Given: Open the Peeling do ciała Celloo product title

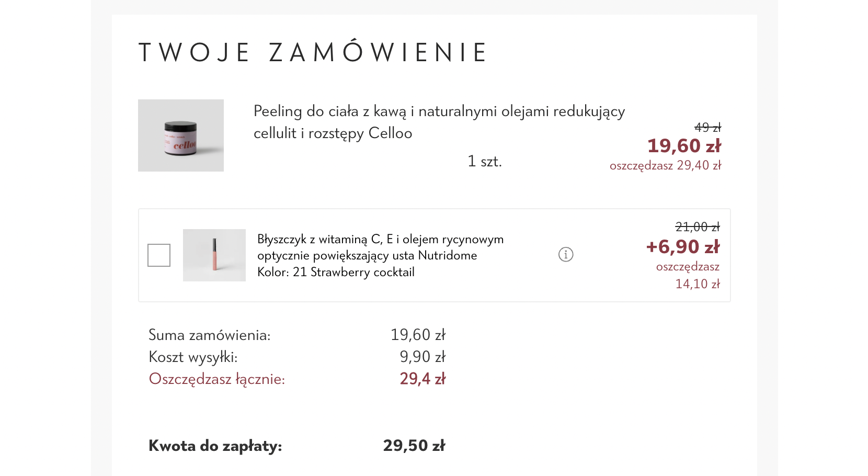Looking at the screenshot, I should [x=439, y=122].
